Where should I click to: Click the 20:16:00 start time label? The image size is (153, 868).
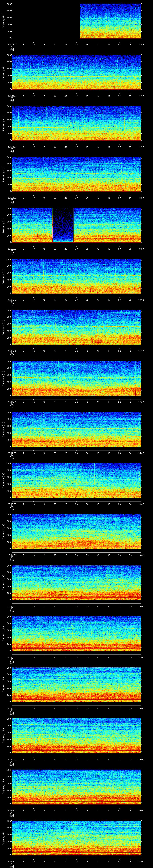pos(12,657)
